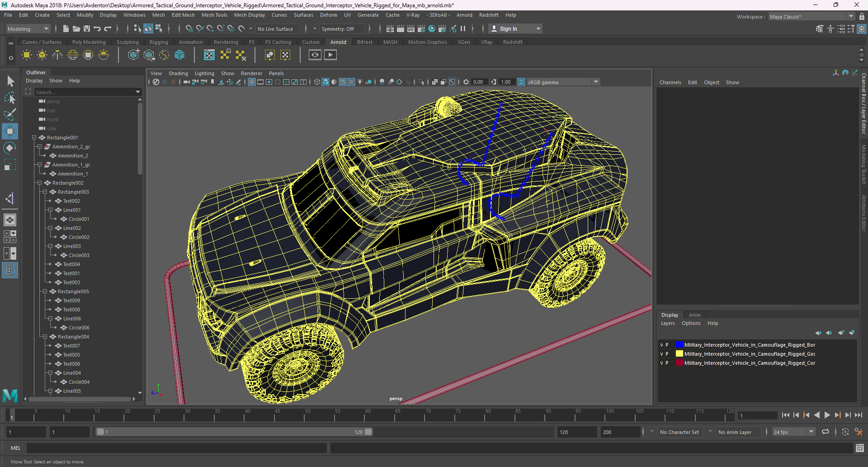
Task: Activate the Paint Selection tool
Action: 10,114
